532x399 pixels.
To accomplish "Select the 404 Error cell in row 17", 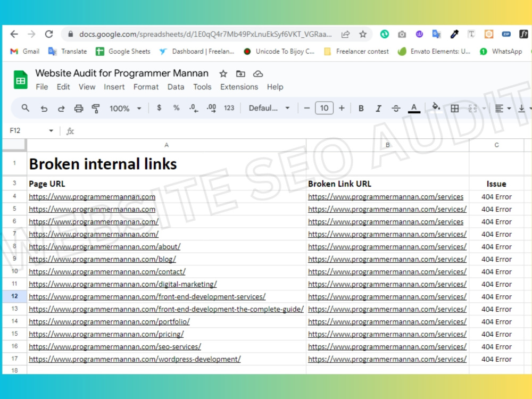I will tap(496, 359).
